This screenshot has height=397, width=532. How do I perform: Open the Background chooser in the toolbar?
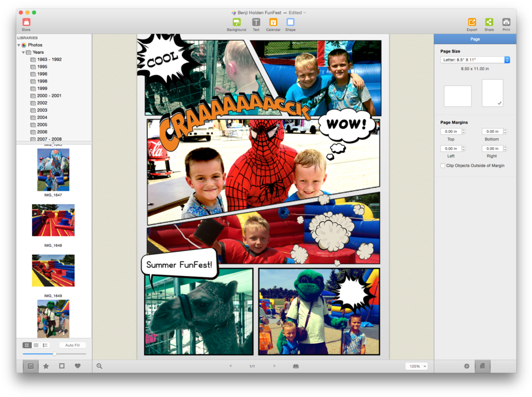point(236,23)
